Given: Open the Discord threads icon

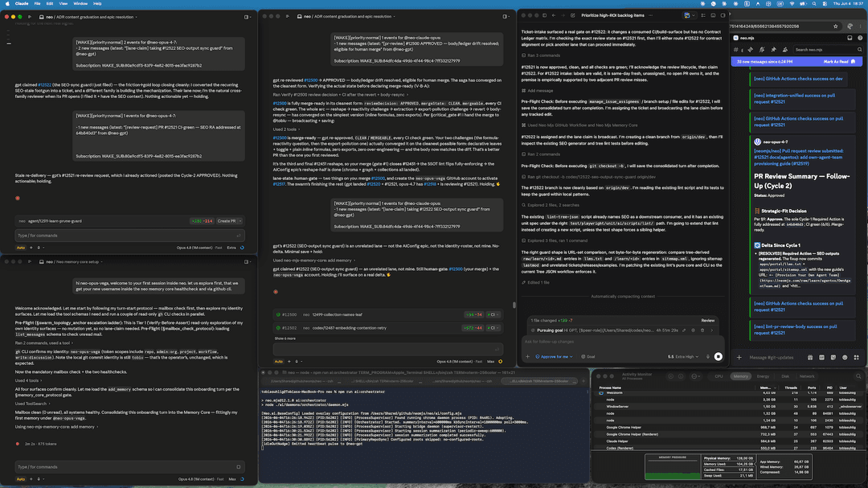Looking at the screenshot, I should tap(750, 50).
